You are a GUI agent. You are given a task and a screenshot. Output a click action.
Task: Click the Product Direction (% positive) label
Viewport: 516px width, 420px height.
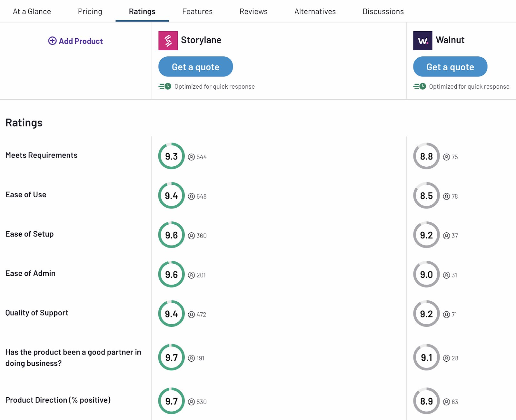[x=58, y=400]
